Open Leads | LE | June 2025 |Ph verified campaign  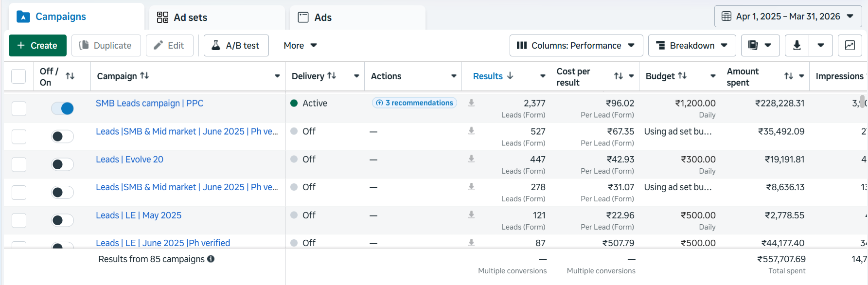(x=163, y=243)
